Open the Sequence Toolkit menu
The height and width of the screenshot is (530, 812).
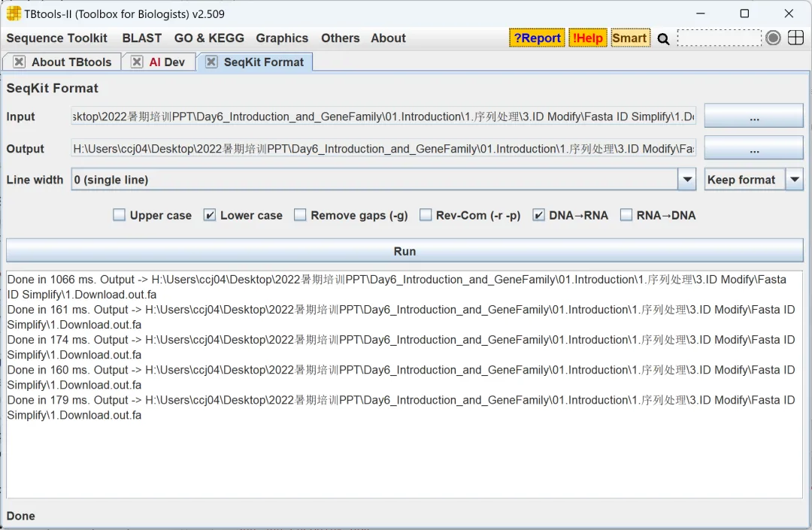click(56, 38)
